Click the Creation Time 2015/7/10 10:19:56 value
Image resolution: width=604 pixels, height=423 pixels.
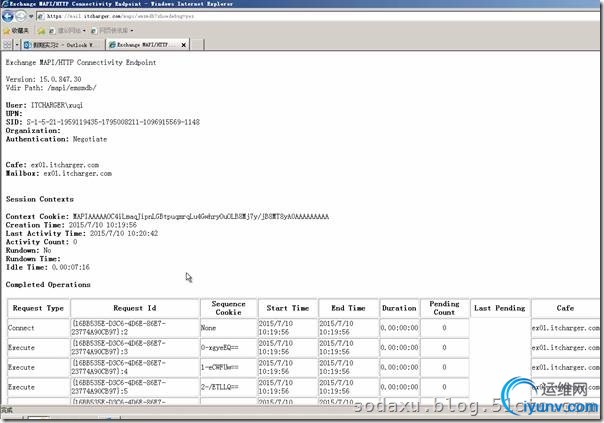102,225
